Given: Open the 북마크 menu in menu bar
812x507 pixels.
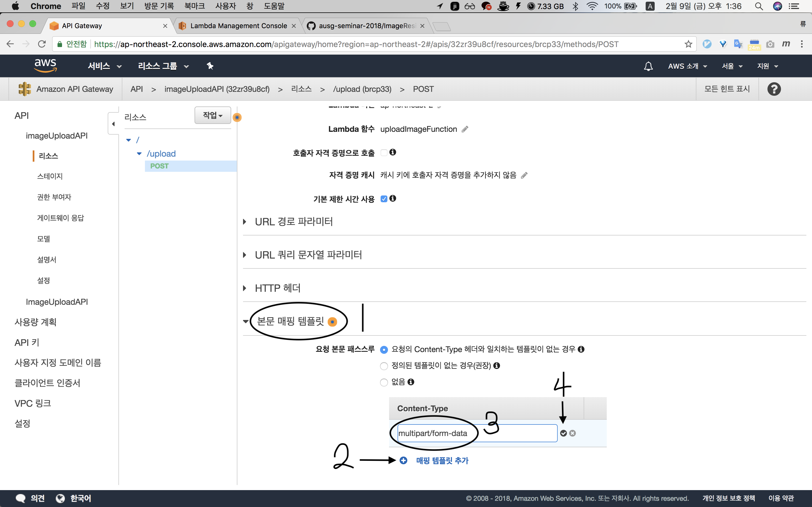Looking at the screenshot, I should pos(194,6).
